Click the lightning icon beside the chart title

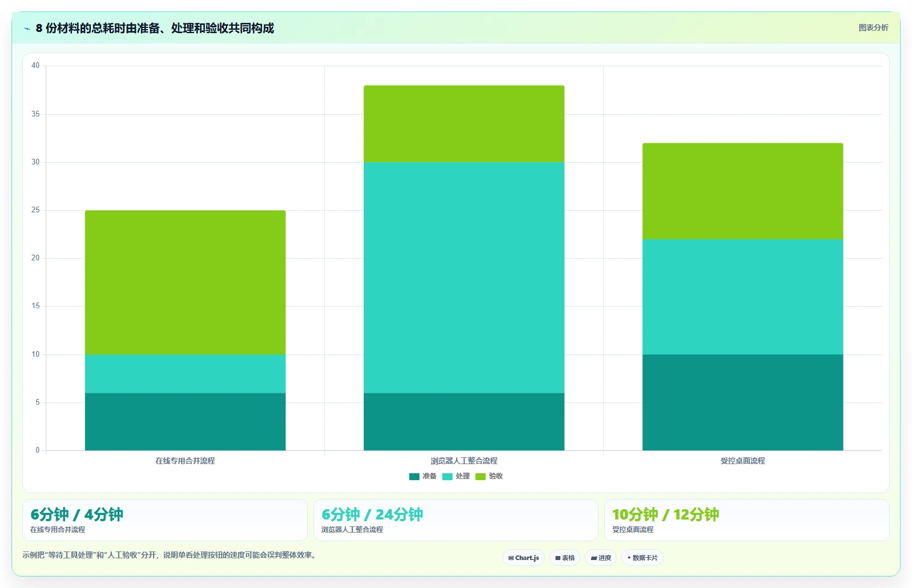tap(27, 29)
